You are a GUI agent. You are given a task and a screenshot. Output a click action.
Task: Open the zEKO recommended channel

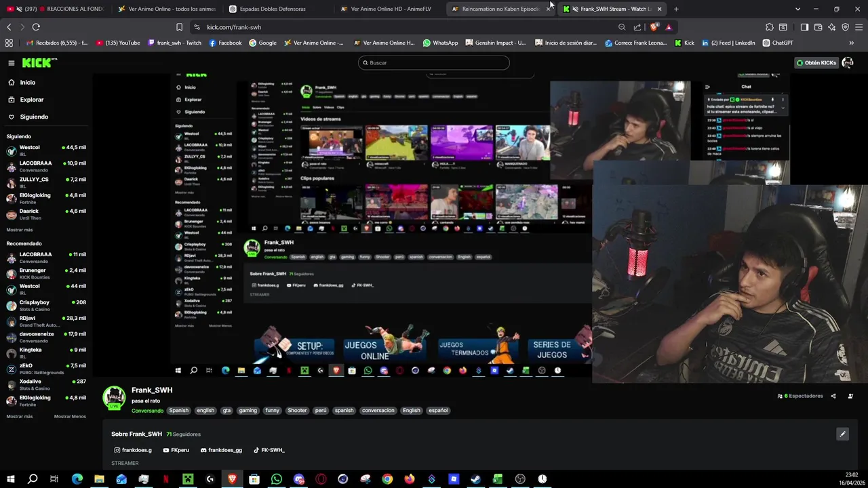[x=46, y=369]
